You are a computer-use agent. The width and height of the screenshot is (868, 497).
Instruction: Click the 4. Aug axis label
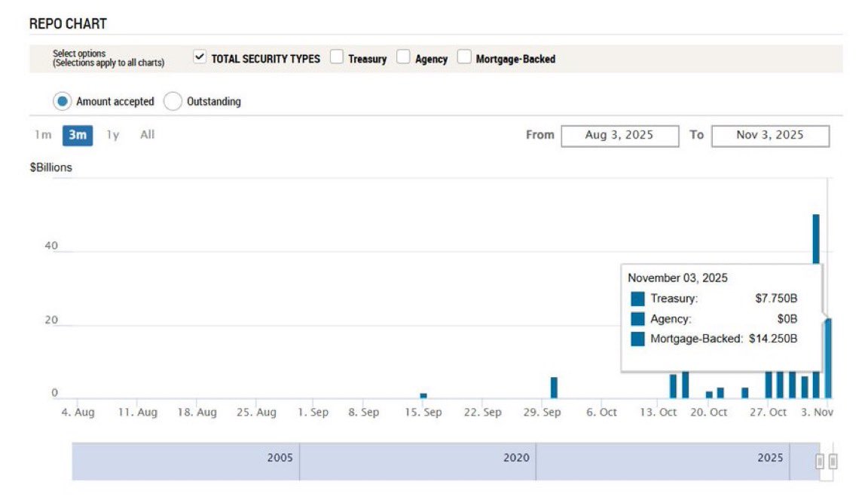coord(78,413)
